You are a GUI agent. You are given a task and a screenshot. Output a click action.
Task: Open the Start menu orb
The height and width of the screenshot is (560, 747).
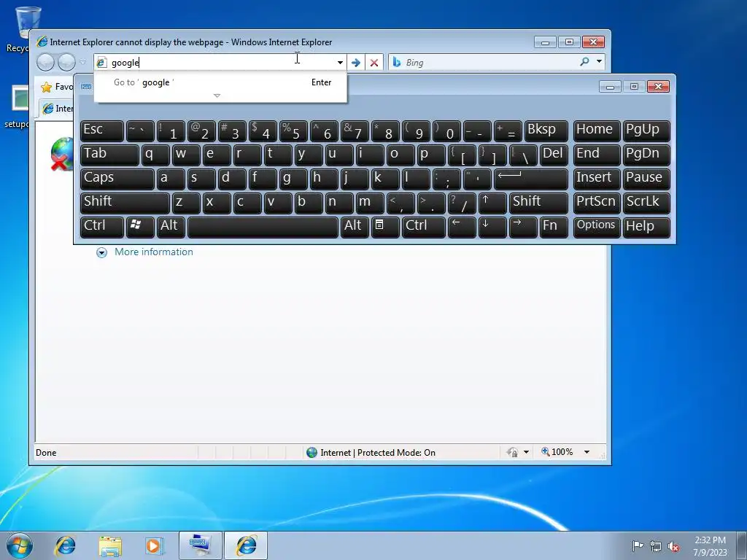(20, 545)
